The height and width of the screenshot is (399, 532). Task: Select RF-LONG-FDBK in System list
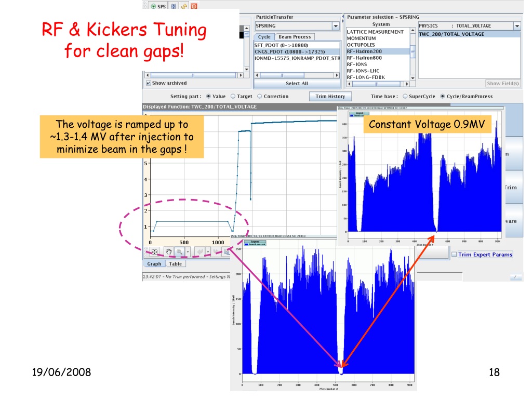pos(378,77)
